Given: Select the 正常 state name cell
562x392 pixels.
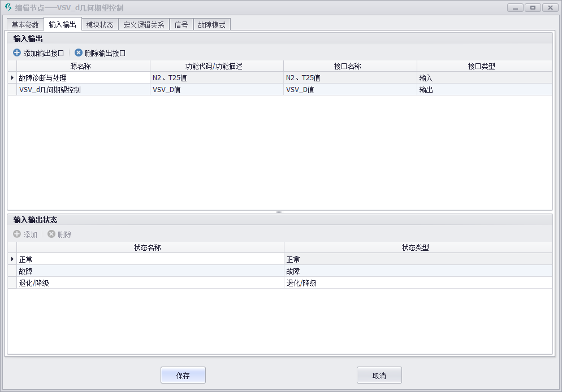Looking at the screenshot, I should [x=150, y=259].
